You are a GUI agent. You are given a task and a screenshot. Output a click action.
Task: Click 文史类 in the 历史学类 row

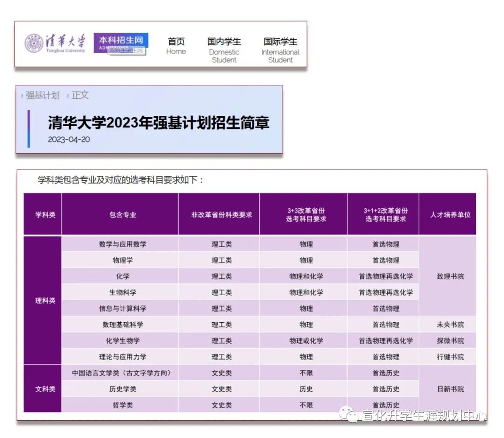[219, 389]
